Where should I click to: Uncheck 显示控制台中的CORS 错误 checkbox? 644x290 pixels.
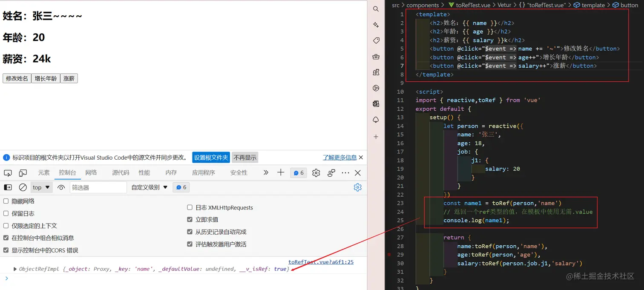(6, 250)
